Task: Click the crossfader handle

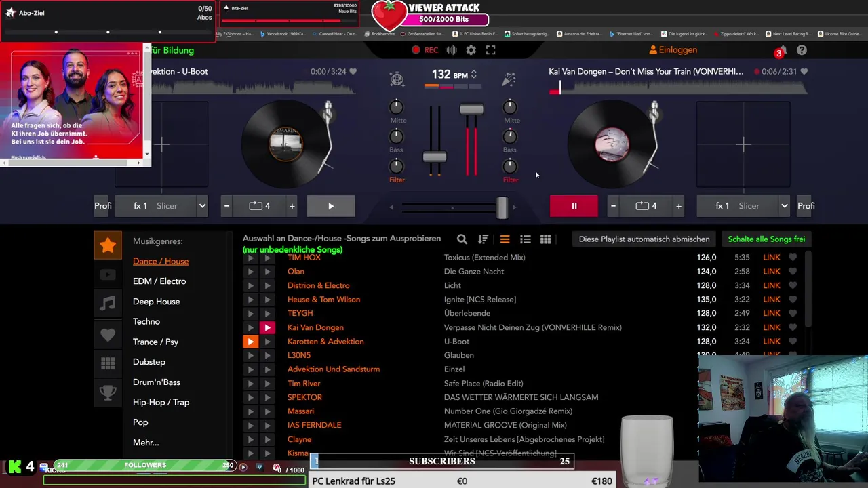Action: 502,207
